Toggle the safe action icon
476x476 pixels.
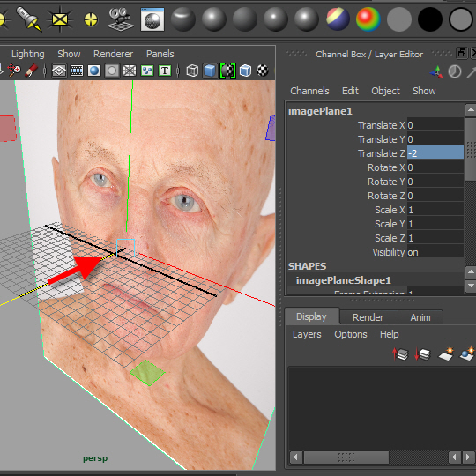147,71
